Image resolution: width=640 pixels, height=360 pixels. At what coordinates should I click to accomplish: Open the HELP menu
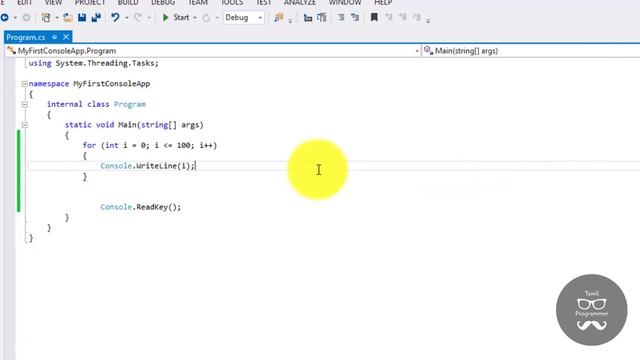point(383,2)
